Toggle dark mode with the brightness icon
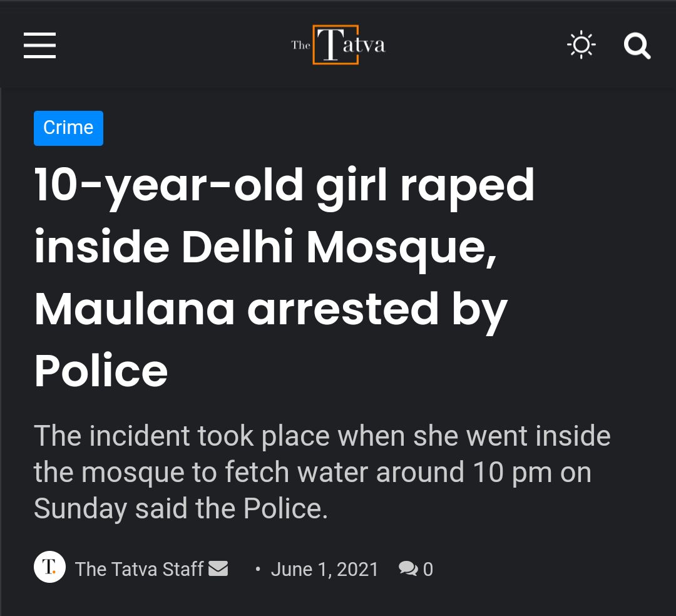 (x=581, y=44)
